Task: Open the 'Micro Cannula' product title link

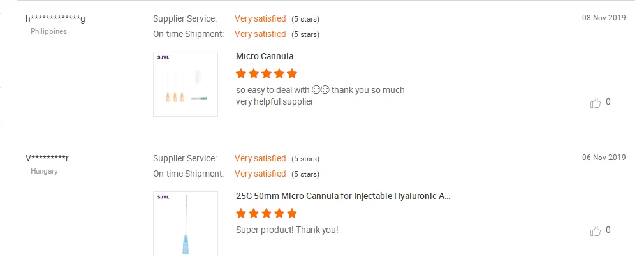Action: [265, 56]
